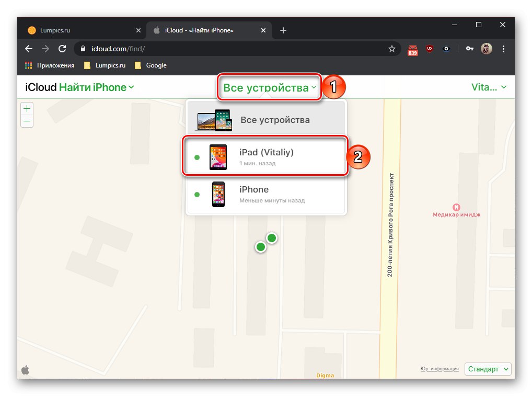Click the Digma map label

[325, 375]
